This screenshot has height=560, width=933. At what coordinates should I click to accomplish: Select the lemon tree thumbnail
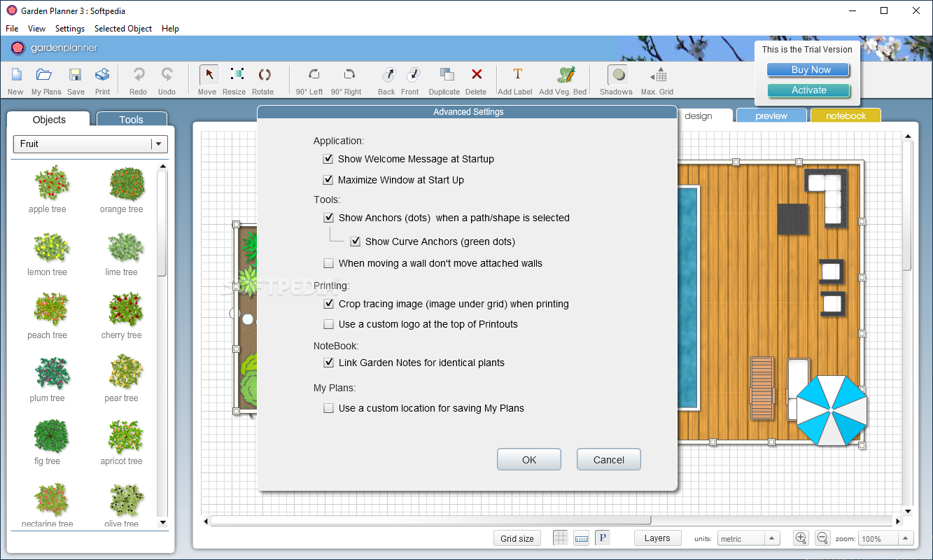tap(50, 248)
